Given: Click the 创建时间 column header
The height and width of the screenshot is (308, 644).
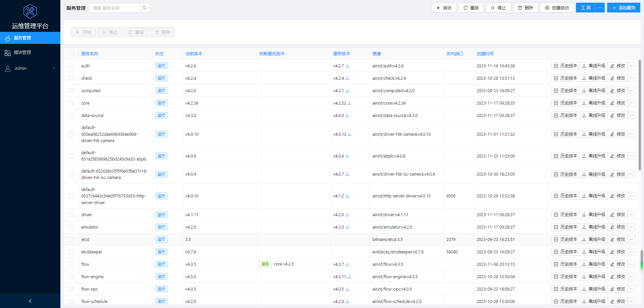Looking at the screenshot, I should tap(485, 54).
